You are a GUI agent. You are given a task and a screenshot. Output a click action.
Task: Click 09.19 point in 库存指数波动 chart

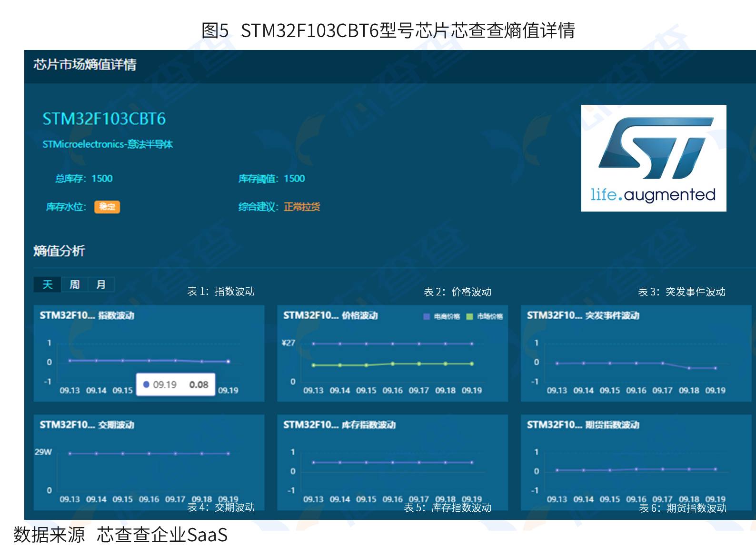click(x=472, y=462)
